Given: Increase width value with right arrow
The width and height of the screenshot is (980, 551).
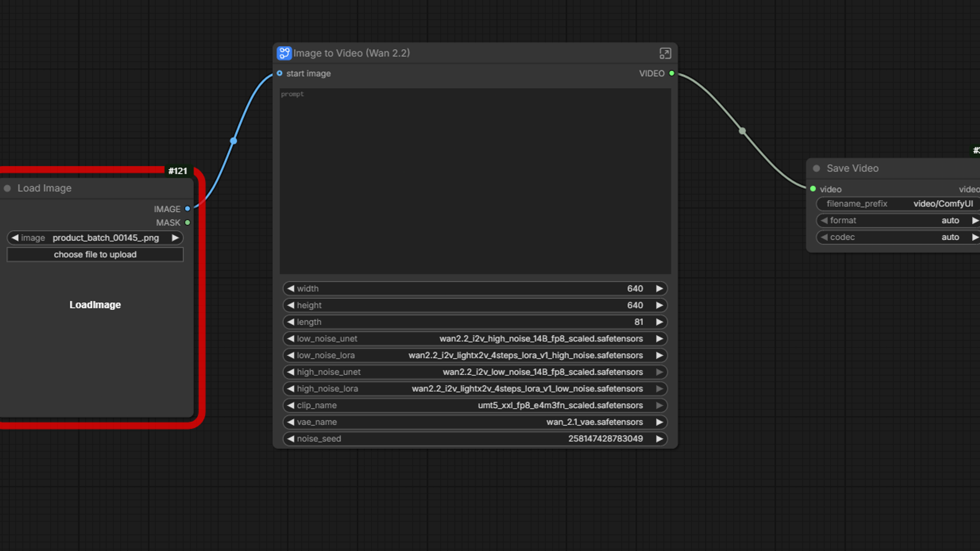Looking at the screenshot, I should [659, 289].
